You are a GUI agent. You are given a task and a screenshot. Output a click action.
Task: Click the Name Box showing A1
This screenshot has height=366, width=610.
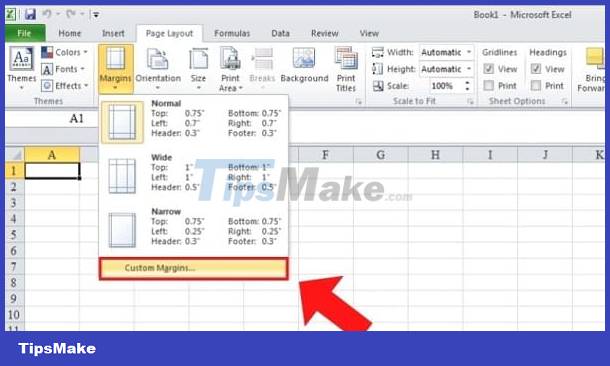click(52, 119)
